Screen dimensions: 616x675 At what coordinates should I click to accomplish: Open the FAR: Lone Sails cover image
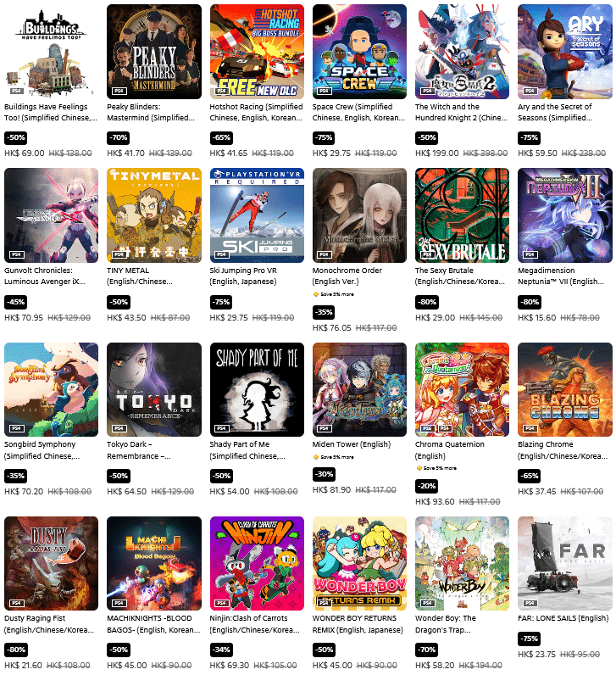(565, 563)
